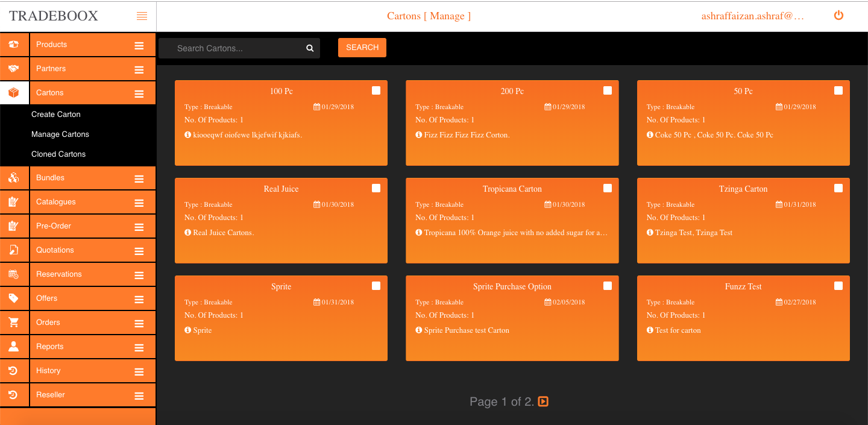Click info icon on Real Juice card
The width and height of the screenshot is (868, 425).
pyautogui.click(x=187, y=232)
